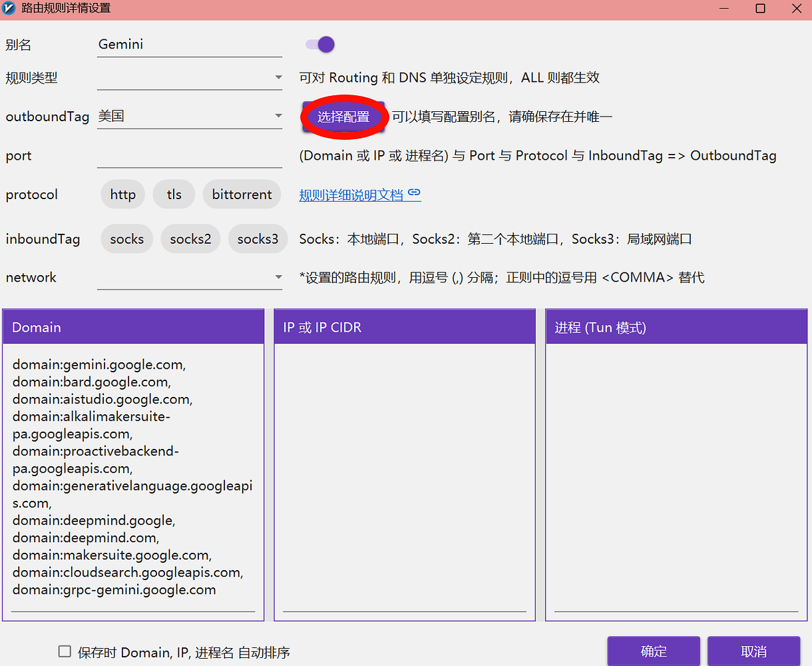Toggle the bittorrent protocol chip
The image size is (812, 666).
click(242, 194)
